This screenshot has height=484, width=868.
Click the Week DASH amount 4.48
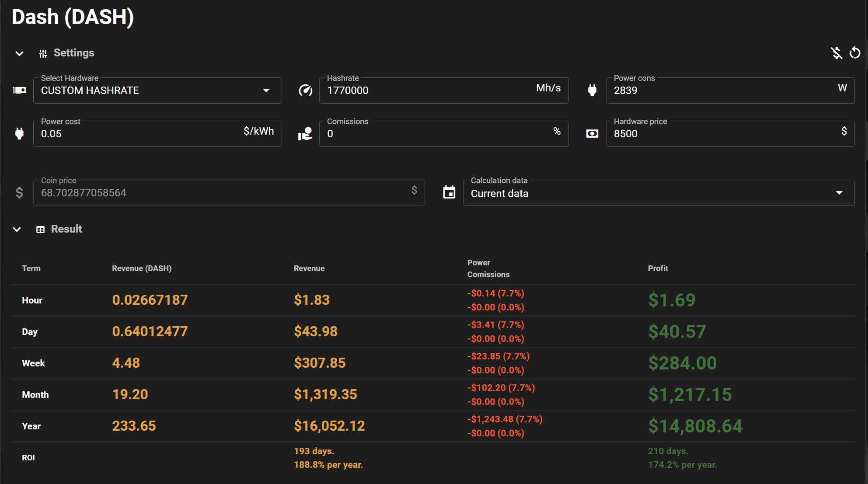(x=126, y=363)
